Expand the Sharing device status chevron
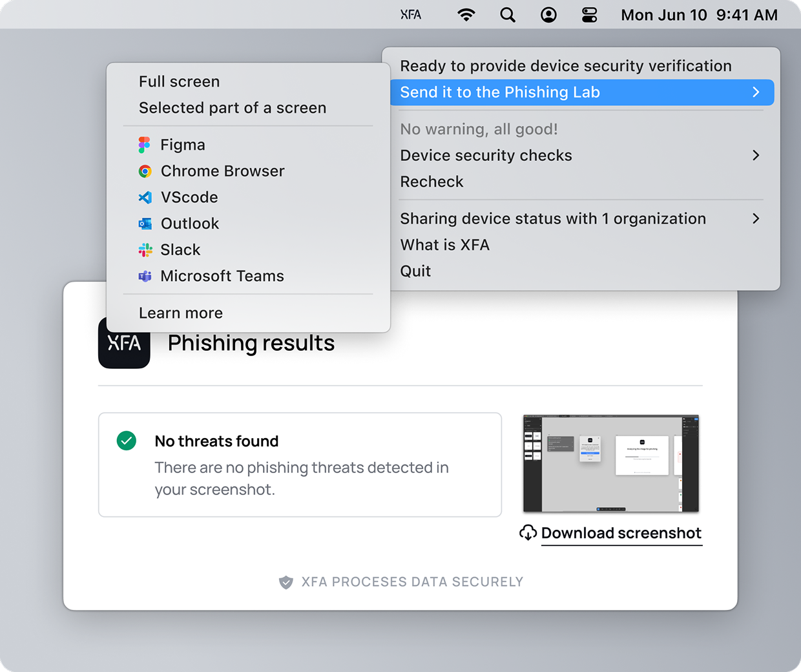Viewport: 801px width, 672px height. [756, 218]
